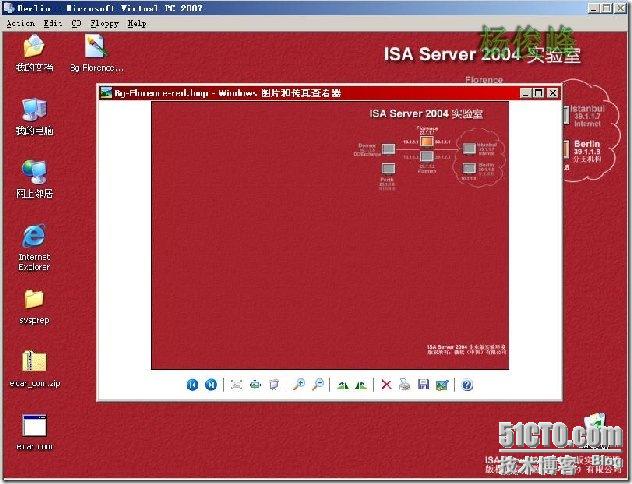
Task: Open sysprep folder on desktop
Action: 34,306
